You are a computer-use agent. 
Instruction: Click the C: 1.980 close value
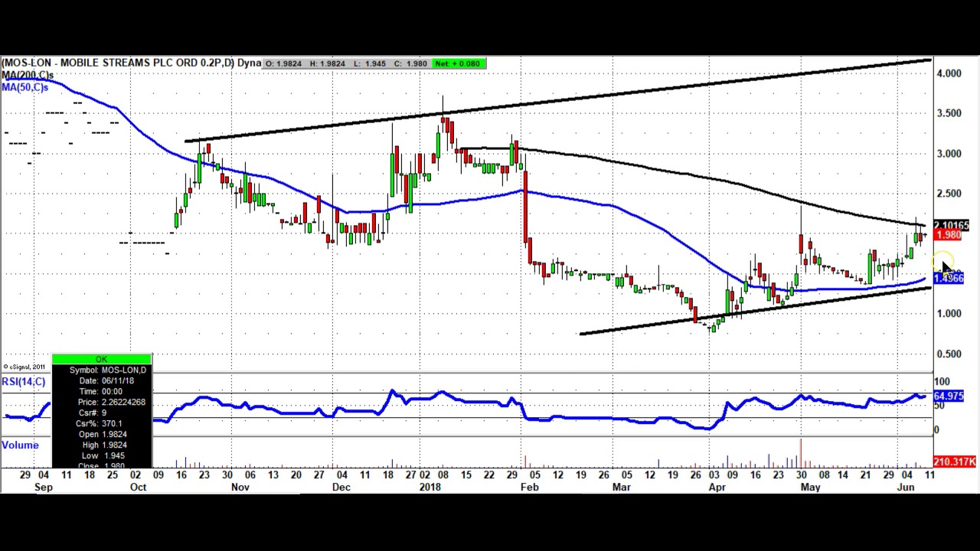[x=412, y=64]
